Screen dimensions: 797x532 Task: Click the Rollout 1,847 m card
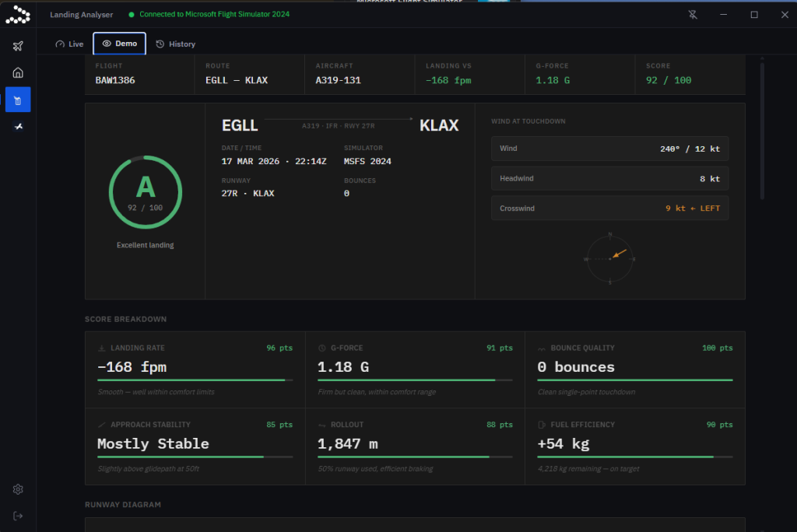pos(416,446)
